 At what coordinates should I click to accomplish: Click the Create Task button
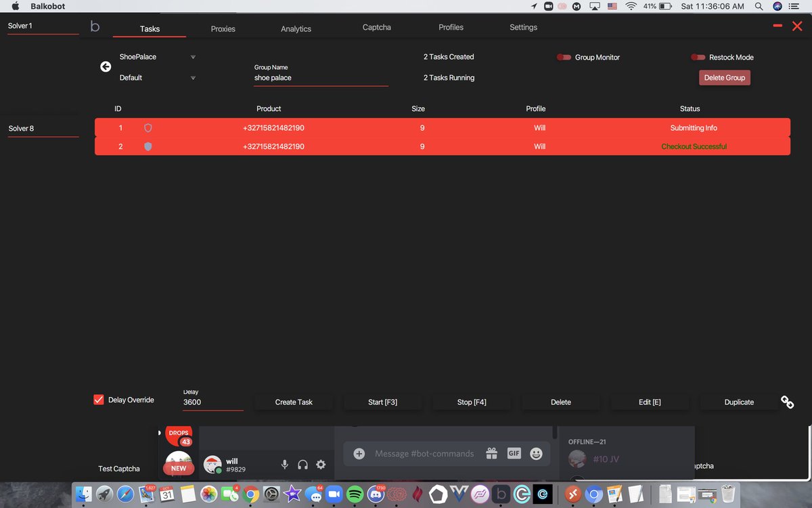(294, 402)
